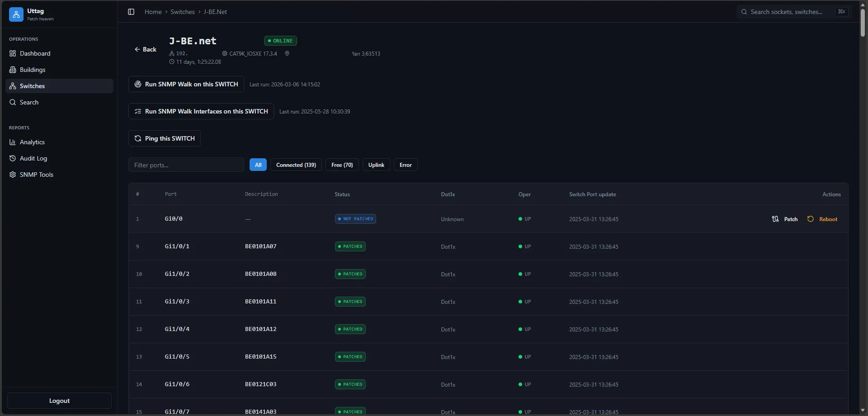
Task: Click the Switch Port update column header
Action: 593,194
